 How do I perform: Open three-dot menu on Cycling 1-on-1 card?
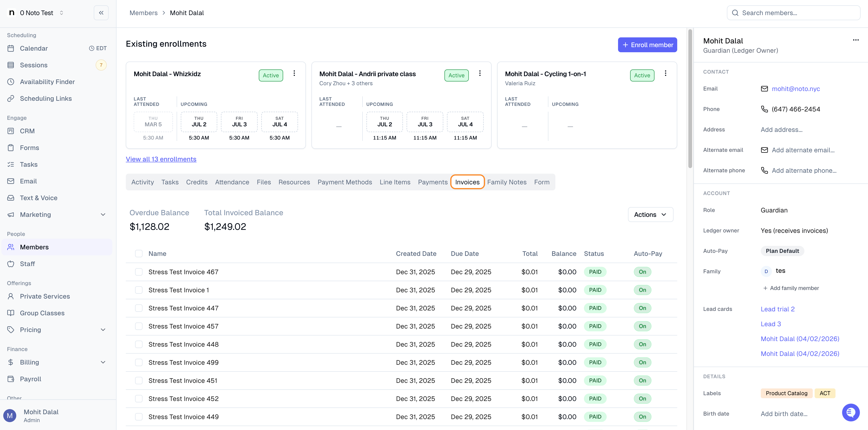[665, 73]
